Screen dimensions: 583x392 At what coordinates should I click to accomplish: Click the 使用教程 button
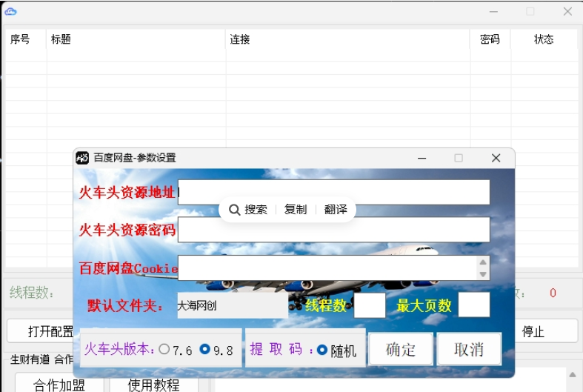154,383
